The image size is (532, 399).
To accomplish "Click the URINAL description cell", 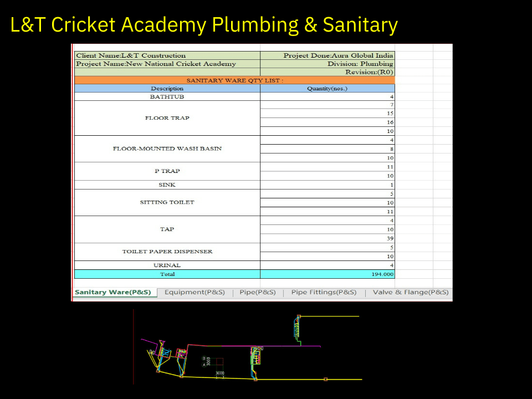I will click(167, 265).
